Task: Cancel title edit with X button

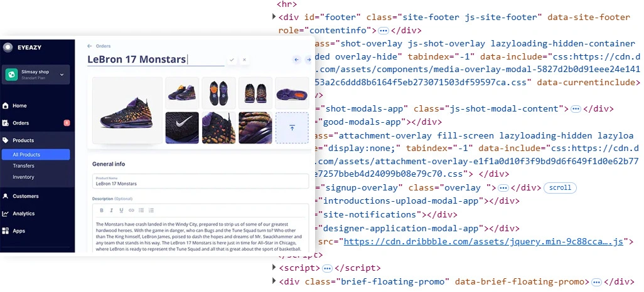Action: click(244, 60)
